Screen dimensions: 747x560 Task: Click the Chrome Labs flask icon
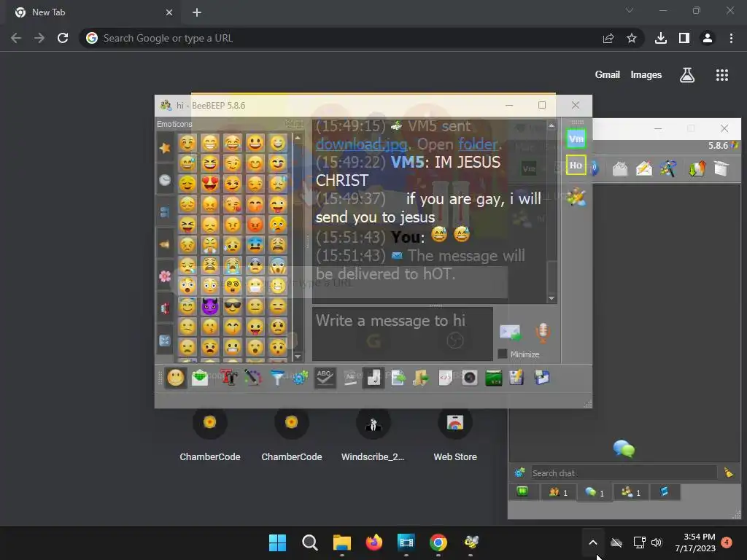click(687, 75)
